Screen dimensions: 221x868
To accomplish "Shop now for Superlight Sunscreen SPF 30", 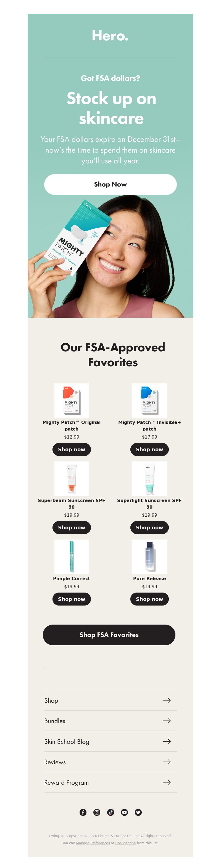I will [x=149, y=528].
